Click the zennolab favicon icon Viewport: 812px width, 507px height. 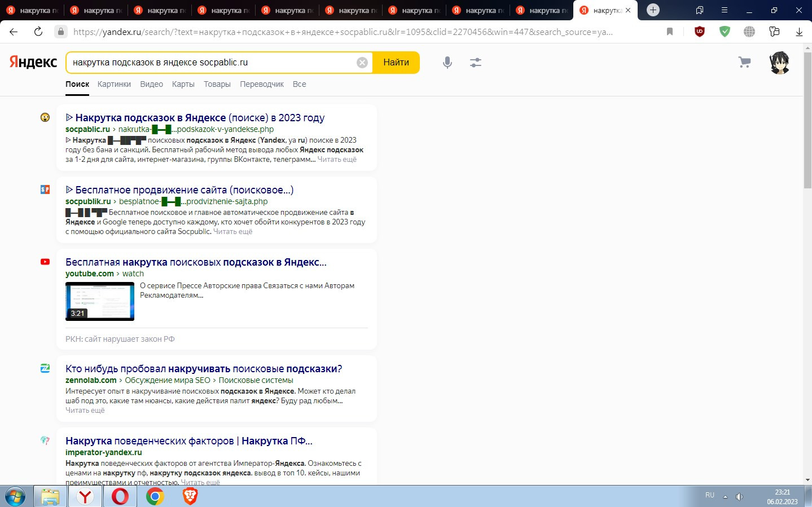click(x=45, y=368)
